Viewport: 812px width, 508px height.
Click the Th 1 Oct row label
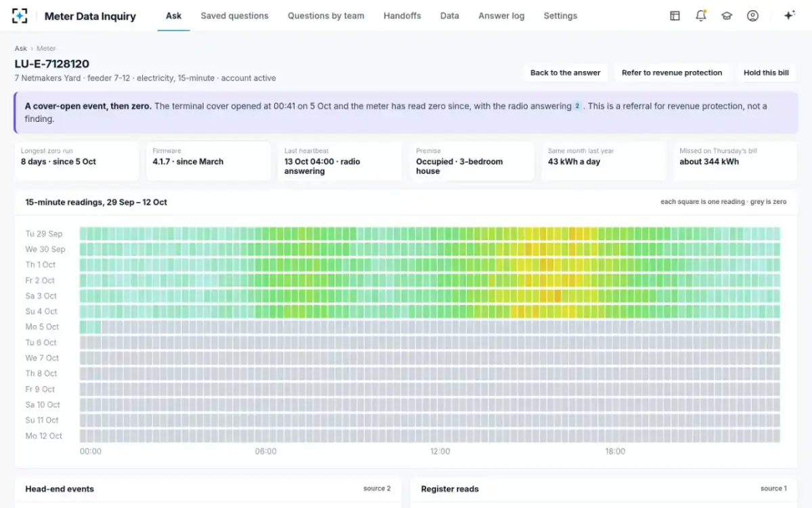pos(41,265)
